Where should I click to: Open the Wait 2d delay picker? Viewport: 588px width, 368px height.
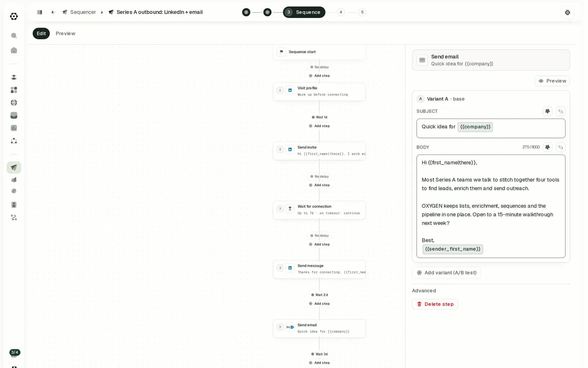(319, 295)
